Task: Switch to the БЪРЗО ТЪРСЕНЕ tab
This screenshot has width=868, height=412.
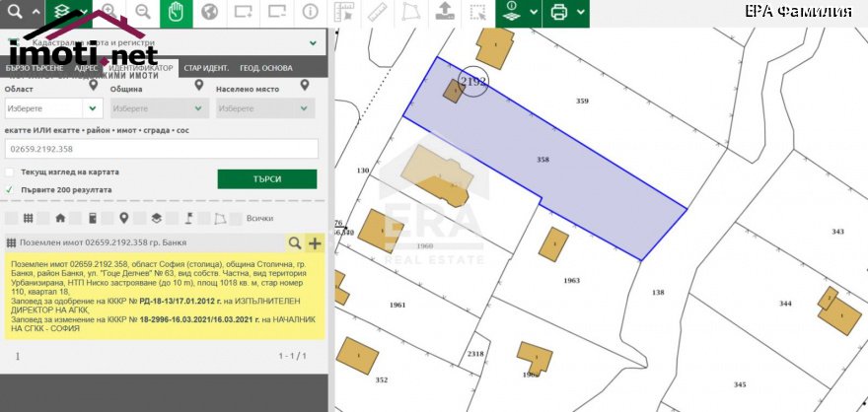Action: point(35,68)
